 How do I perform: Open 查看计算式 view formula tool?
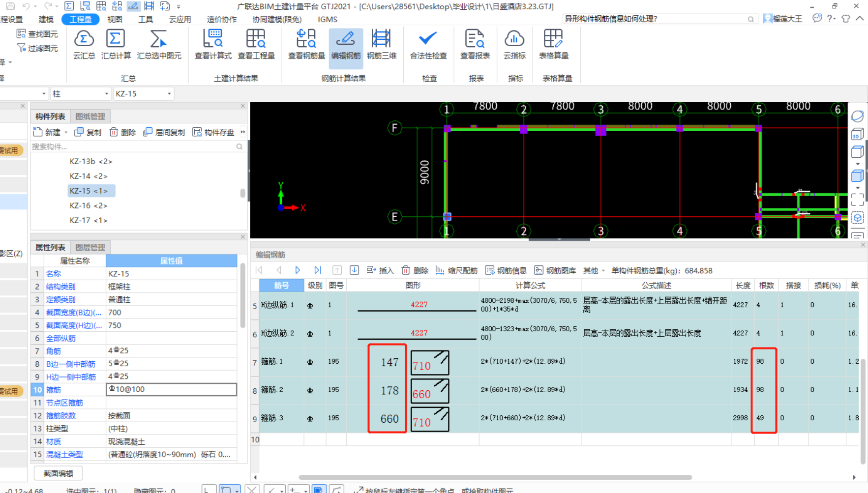(213, 44)
